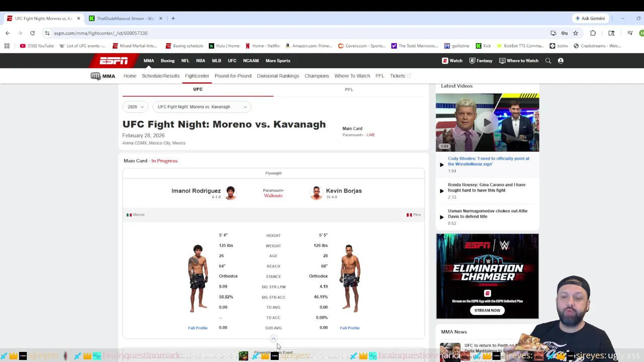The height and width of the screenshot is (362, 644).
Task: Bookmark this page with the star icon
Action: pos(576,33)
